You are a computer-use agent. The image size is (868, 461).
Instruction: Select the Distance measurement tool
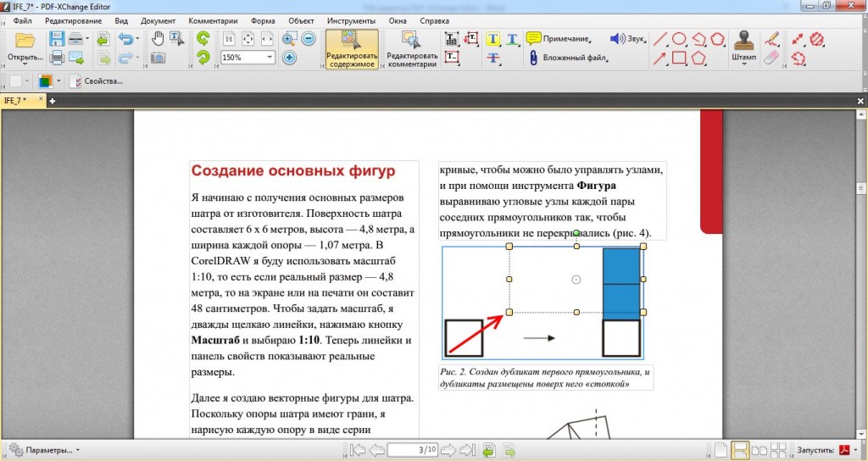[x=797, y=39]
